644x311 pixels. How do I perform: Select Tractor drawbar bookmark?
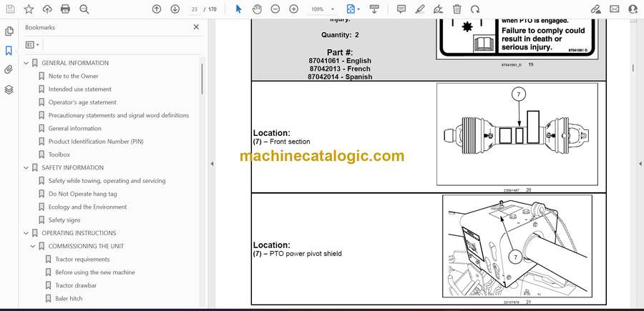click(76, 285)
